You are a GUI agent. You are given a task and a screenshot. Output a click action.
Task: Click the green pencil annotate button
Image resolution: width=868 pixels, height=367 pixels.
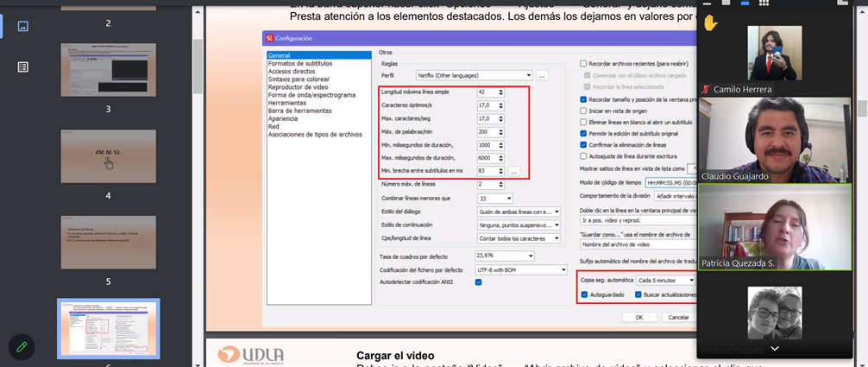22,345
